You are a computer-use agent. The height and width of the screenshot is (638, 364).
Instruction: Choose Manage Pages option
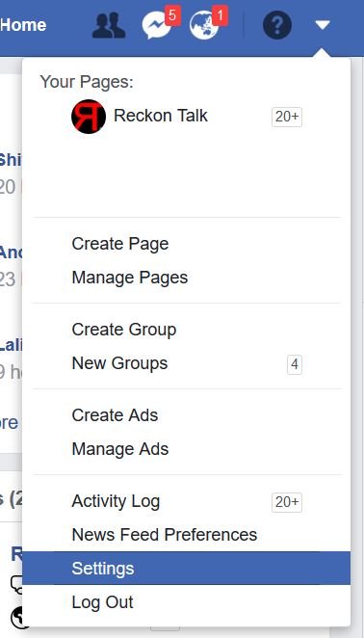pos(130,278)
